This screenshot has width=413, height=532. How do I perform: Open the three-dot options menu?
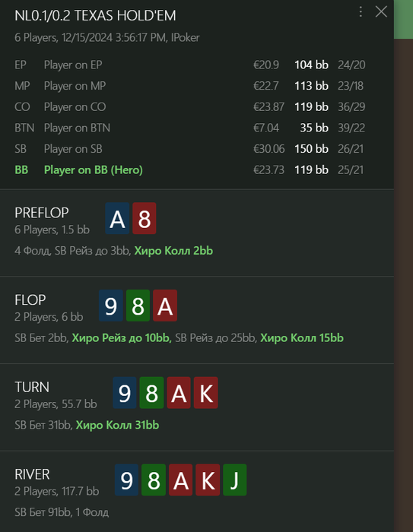(361, 12)
